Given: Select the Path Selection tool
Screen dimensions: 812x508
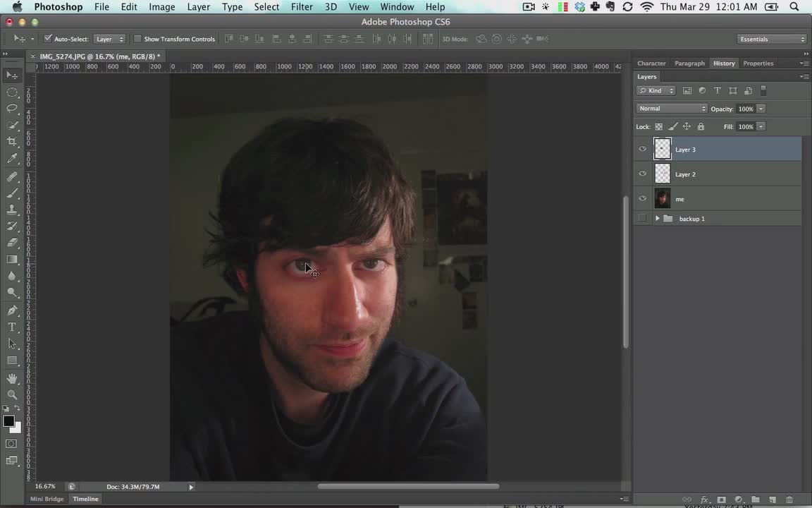Looking at the screenshot, I should pos(12,344).
